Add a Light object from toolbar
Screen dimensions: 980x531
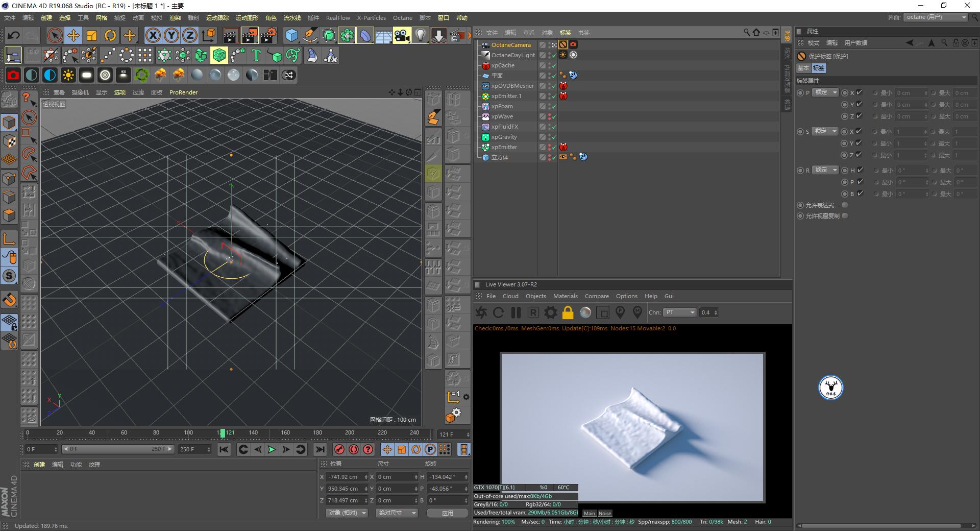pyautogui.click(x=420, y=35)
